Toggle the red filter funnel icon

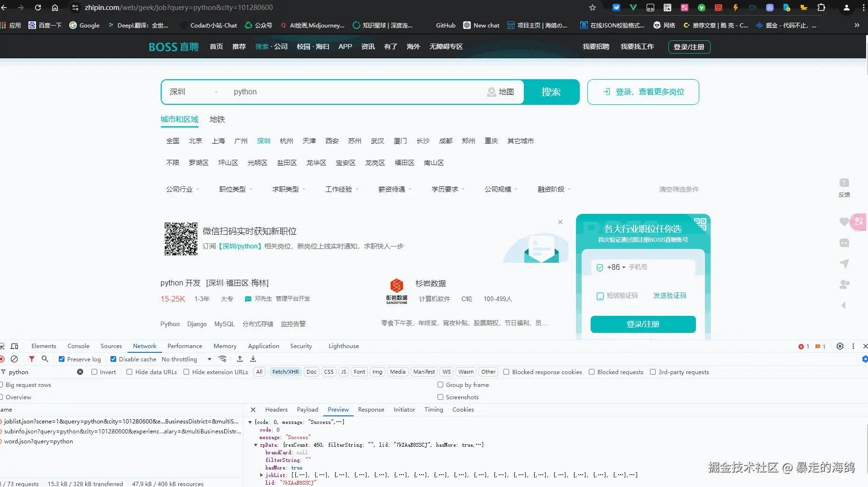coord(32,359)
